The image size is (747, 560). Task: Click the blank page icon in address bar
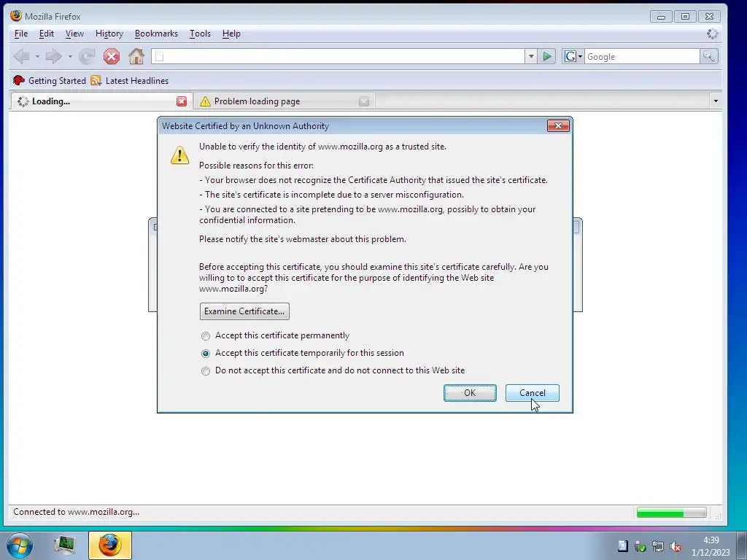click(x=160, y=57)
